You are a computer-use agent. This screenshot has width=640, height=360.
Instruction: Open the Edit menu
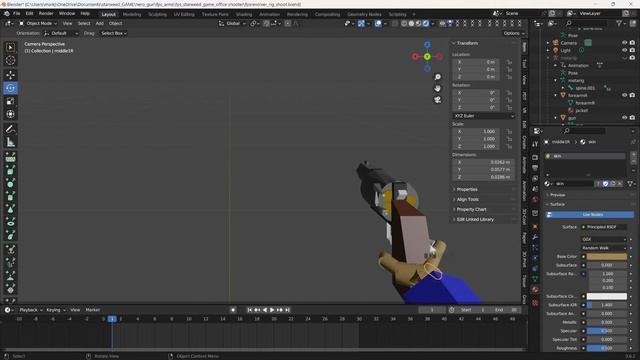(x=29, y=13)
